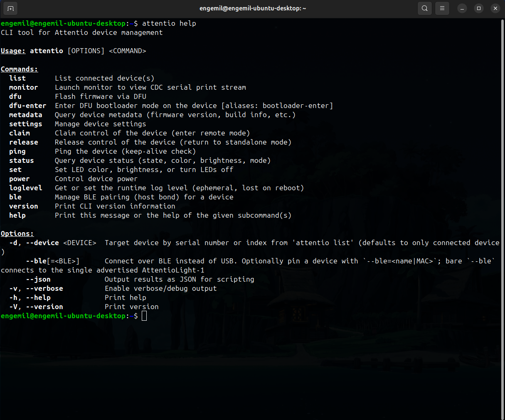Open the terminal search
The image size is (505, 420).
coord(424,8)
